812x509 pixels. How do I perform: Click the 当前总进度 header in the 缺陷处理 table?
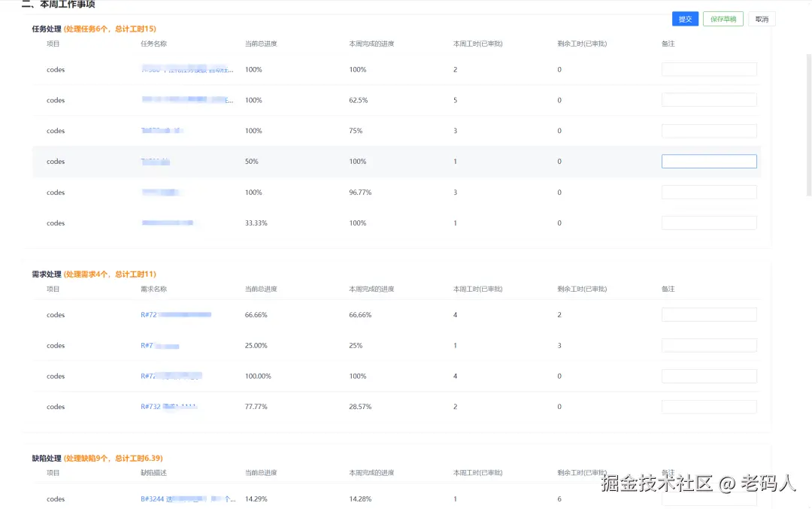pyautogui.click(x=261, y=473)
